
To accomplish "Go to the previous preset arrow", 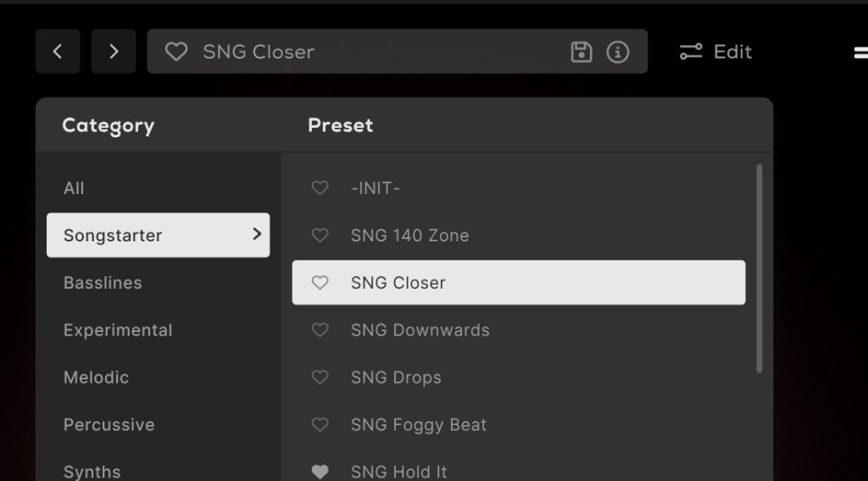I will [x=58, y=52].
